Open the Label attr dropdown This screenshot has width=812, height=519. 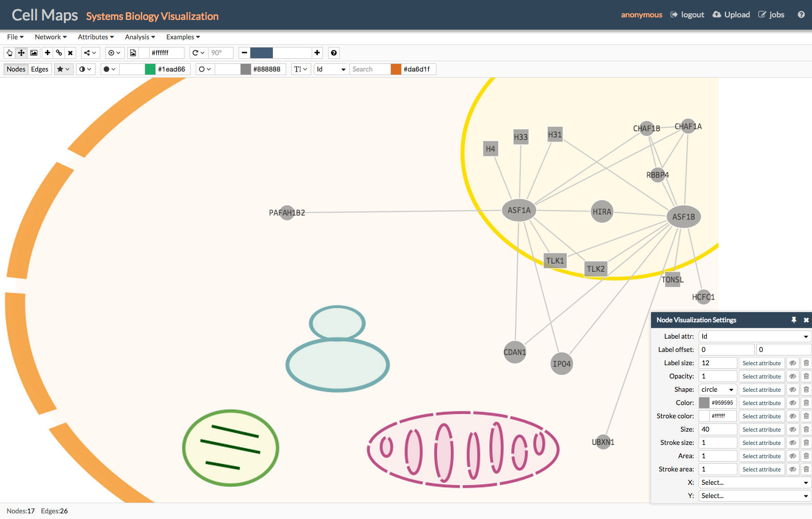coord(755,336)
